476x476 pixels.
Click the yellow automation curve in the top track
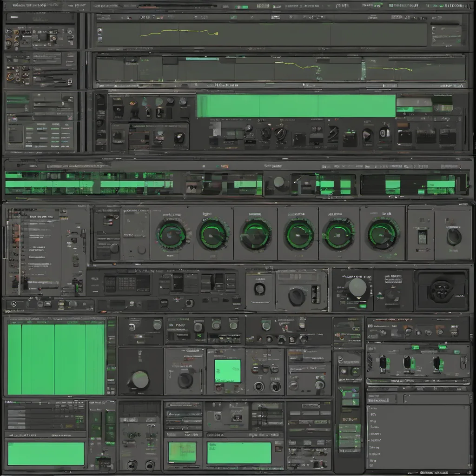179,33
